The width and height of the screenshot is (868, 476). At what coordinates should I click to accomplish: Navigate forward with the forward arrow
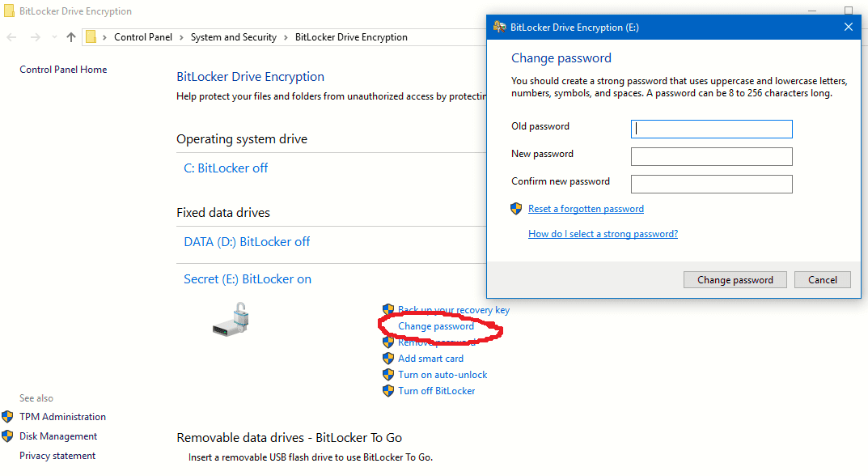36,37
